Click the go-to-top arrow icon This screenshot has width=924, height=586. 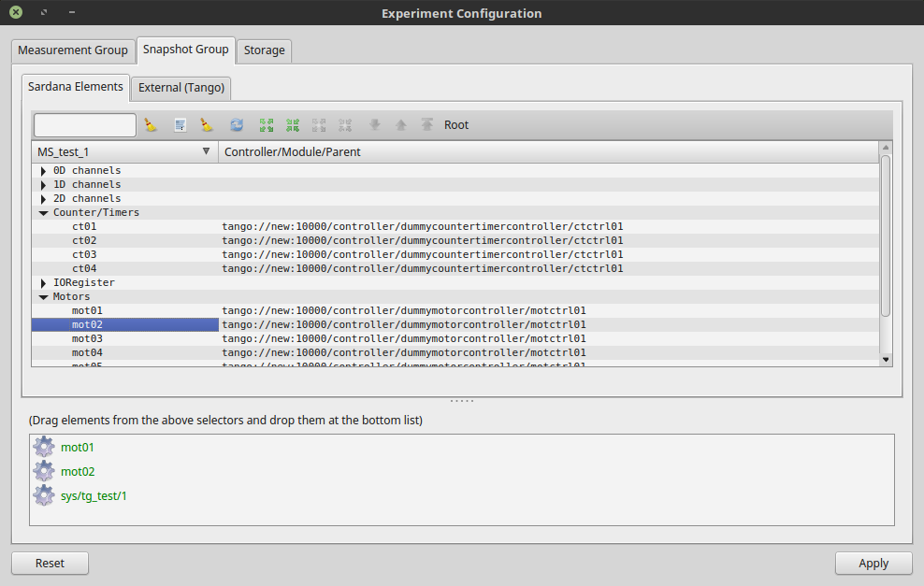click(x=427, y=125)
